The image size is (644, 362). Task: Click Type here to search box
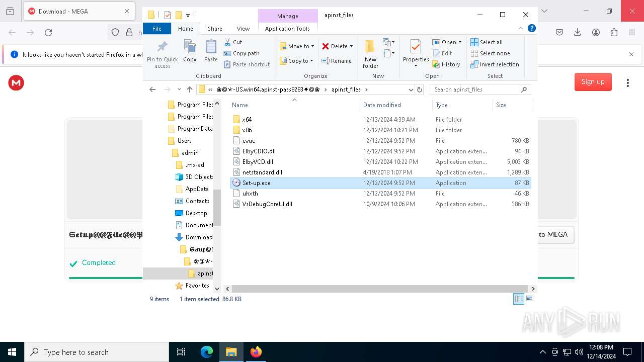[97, 352]
